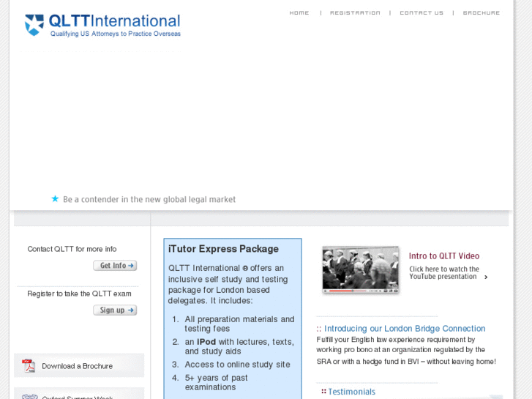Open Introducing our London Bridge Connection link
The height and width of the screenshot is (399, 532).
click(x=405, y=329)
